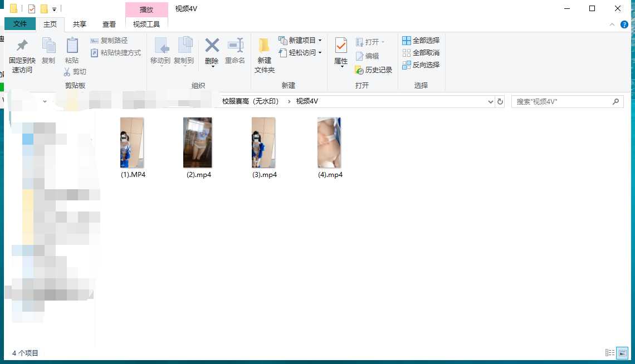Open the recent locations dropdown arrow

pos(45,101)
